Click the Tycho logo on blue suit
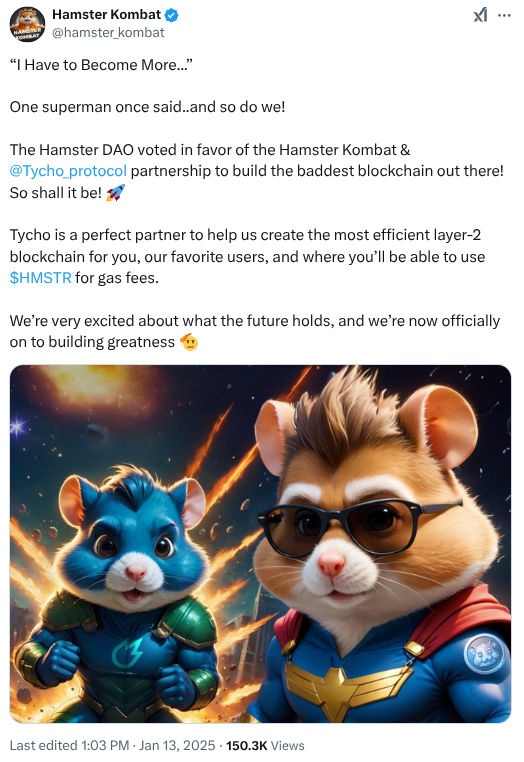Image resolution: width=524 pixels, height=762 pixels. pyautogui.click(x=127, y=653)
